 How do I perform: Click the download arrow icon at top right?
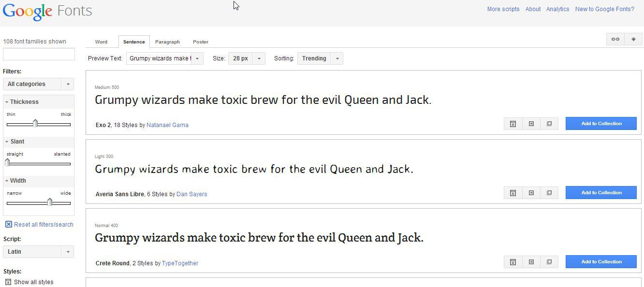(x=633, y=39)
